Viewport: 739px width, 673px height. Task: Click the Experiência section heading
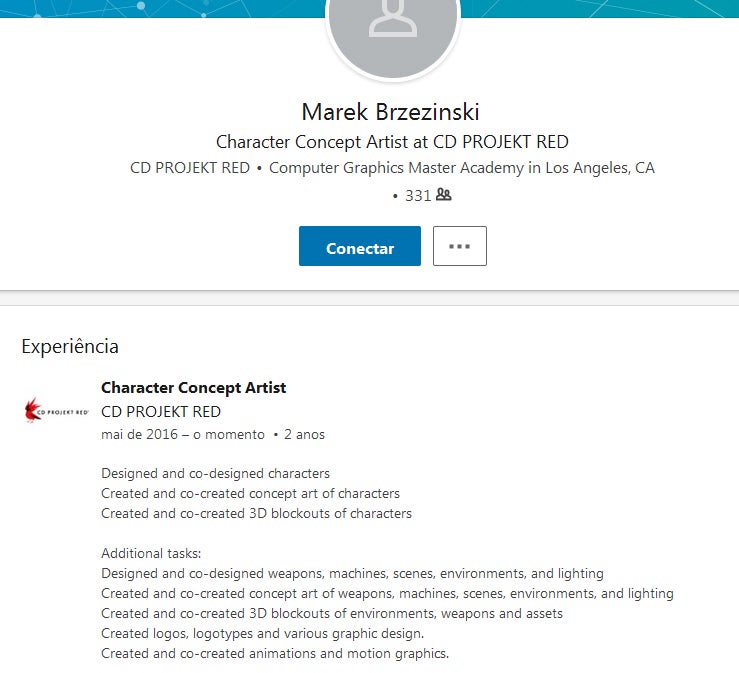70,346
